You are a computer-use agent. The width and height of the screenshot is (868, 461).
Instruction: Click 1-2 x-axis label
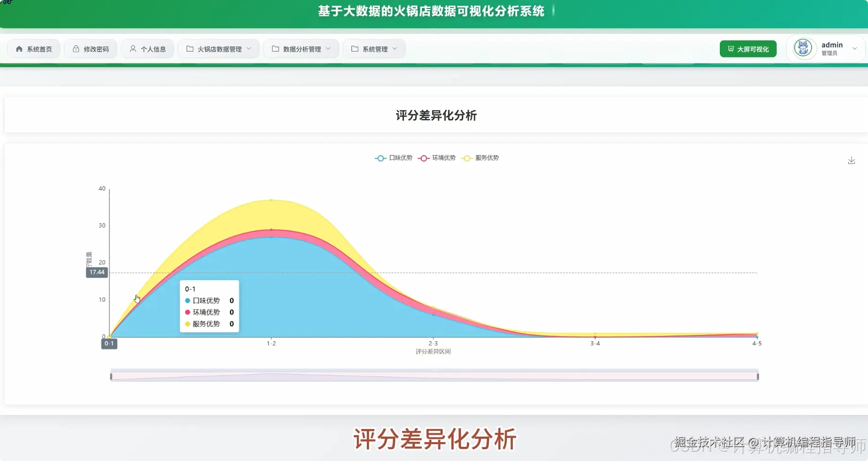point(271,344)
